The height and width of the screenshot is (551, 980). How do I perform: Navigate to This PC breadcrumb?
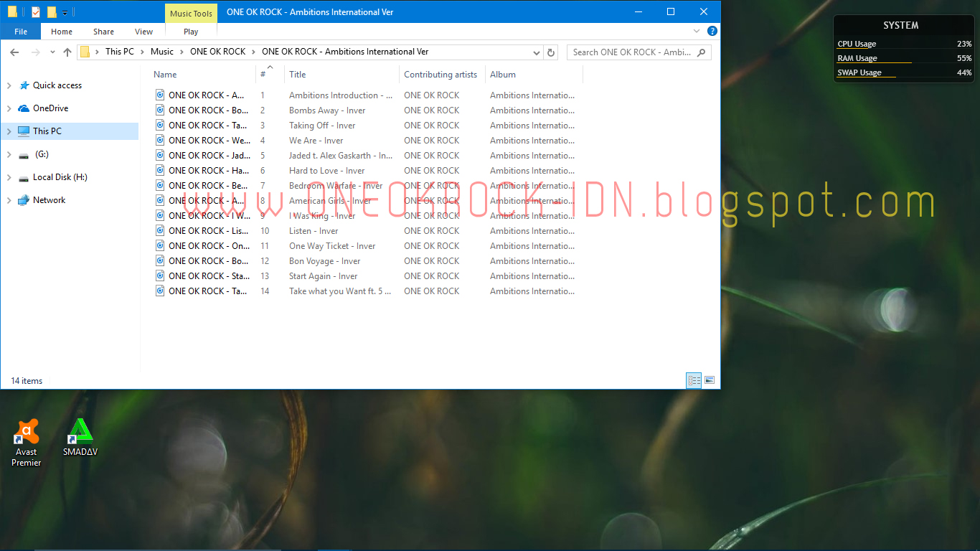(120, 52)
